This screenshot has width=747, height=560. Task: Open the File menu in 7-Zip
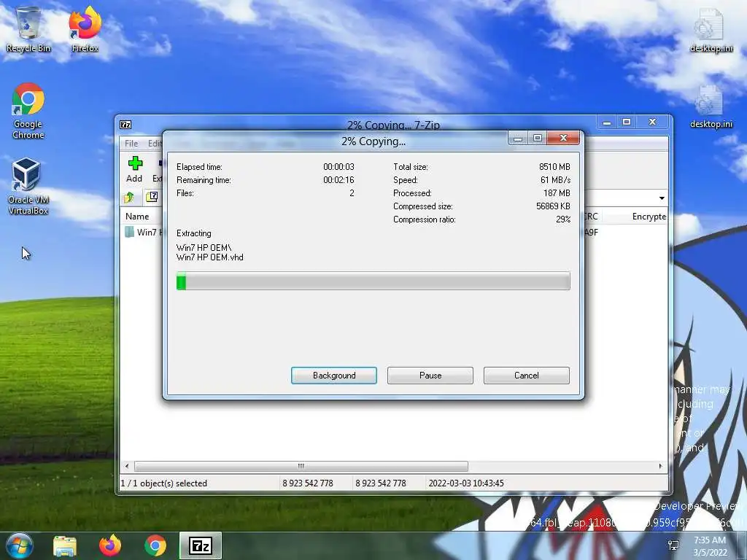click(x=131, y=144)
